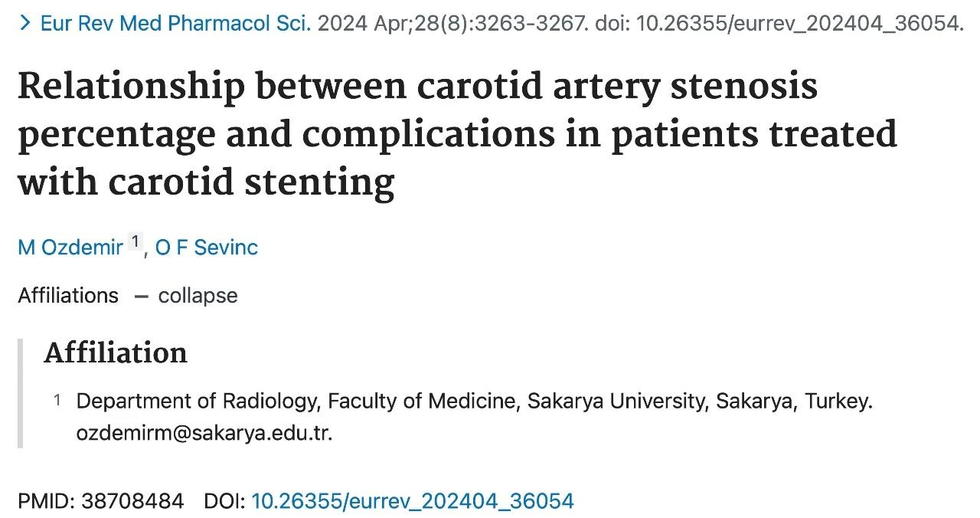Open Eur Rev Med Pharmacol Sci journal link
The height and width of the screenshot is (518, 980).
pos(175,23)
